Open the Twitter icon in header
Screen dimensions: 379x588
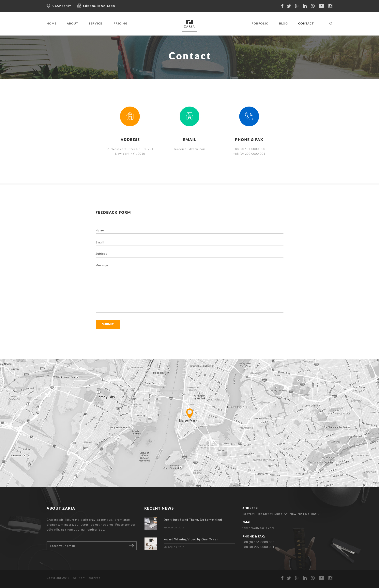(x=289, y=6)
